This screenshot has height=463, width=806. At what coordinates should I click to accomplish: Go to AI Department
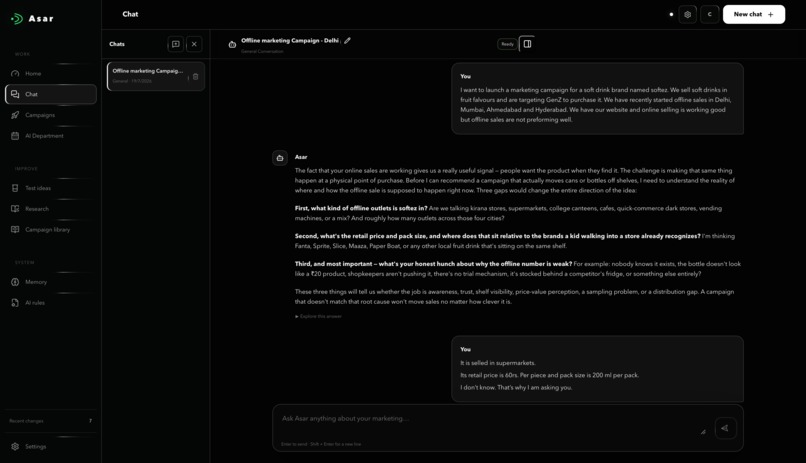tap(50, 136)
